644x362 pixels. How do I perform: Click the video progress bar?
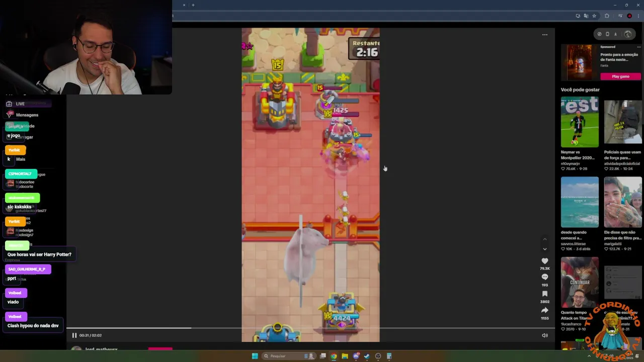310,328
